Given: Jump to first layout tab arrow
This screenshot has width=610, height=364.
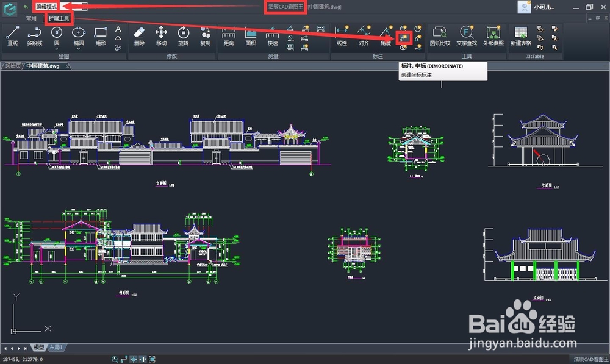Looking at the screenshot, I should (x=5, y=348).
